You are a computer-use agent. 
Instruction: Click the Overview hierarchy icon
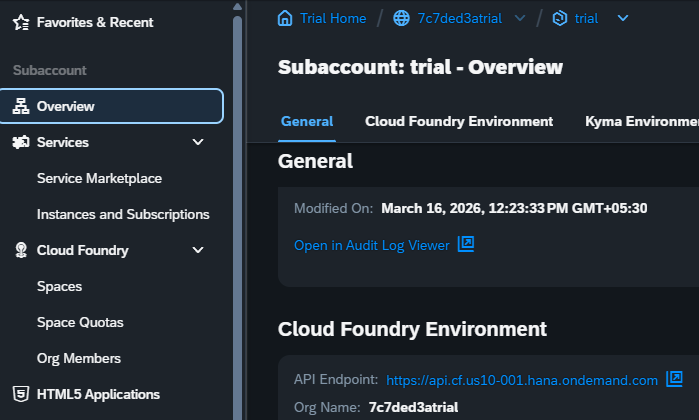[21, 106]
